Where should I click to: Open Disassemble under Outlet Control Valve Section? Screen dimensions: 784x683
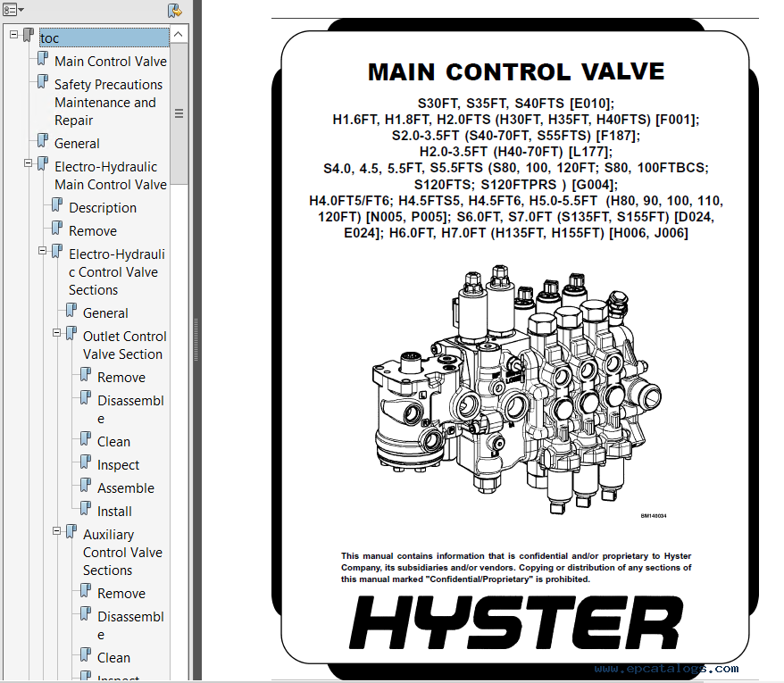pyautogui.click(x=130, y=410)
